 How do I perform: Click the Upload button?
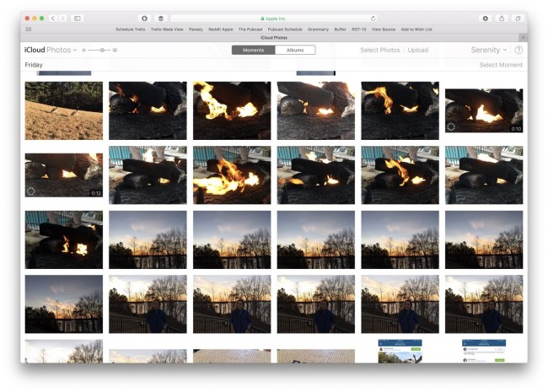[x=418, y=50]
